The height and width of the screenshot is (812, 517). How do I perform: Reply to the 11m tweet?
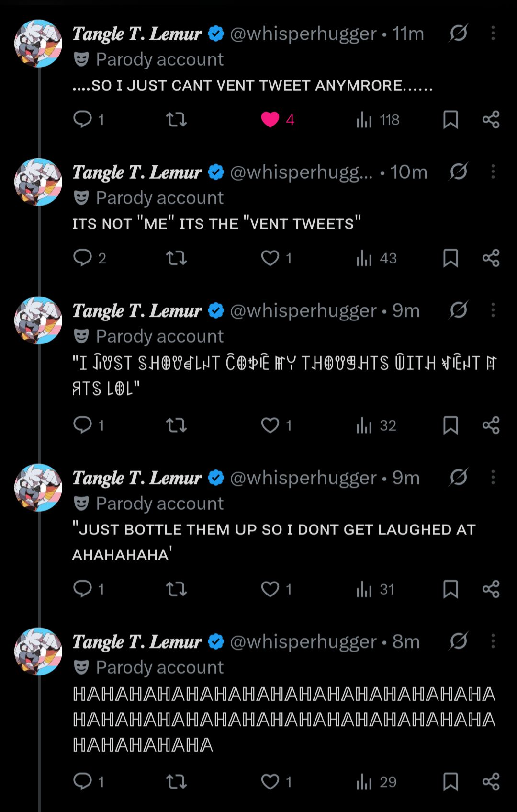click(x=83, y=119)
